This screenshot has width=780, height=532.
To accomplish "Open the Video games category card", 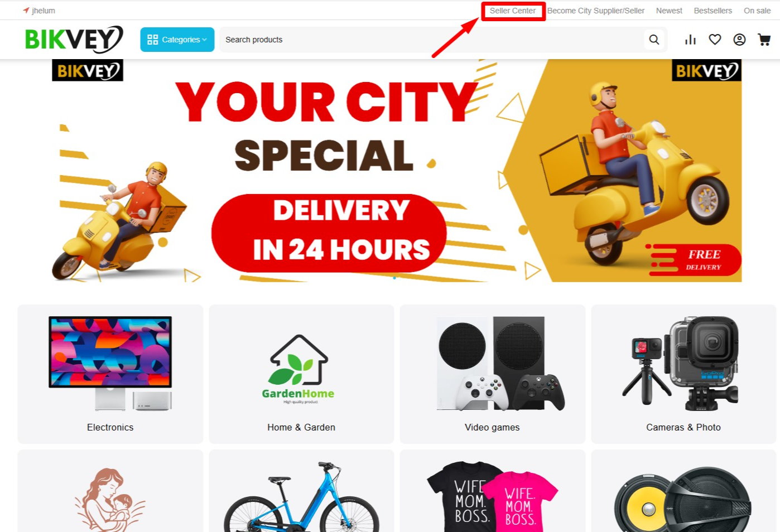I will click(x=493, y=374).
